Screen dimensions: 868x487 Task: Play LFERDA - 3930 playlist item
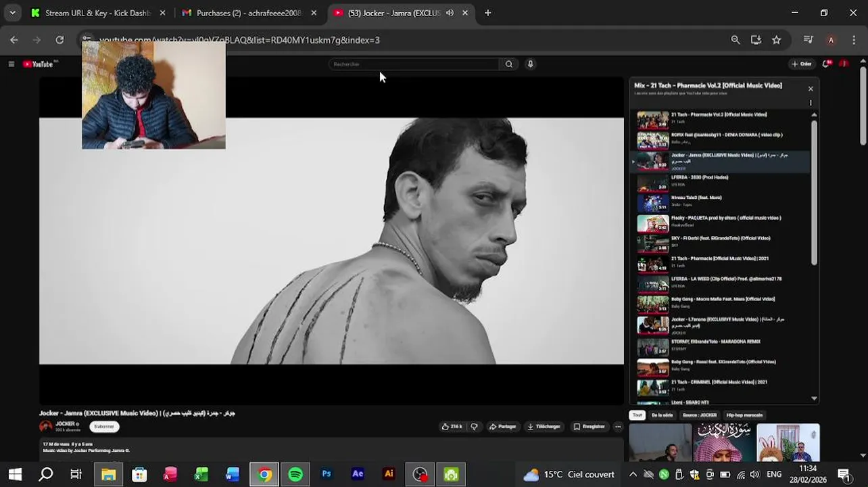pos(720,182)
